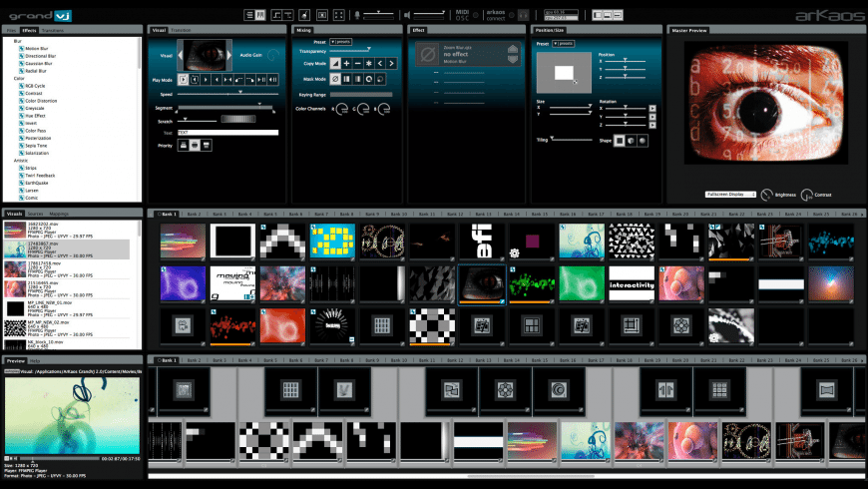Image resolution: width=868 pixels, height=489 pixels.
Task: Move effect slot down with arrow
Action: pyautogui.click(x=513, y=59)
